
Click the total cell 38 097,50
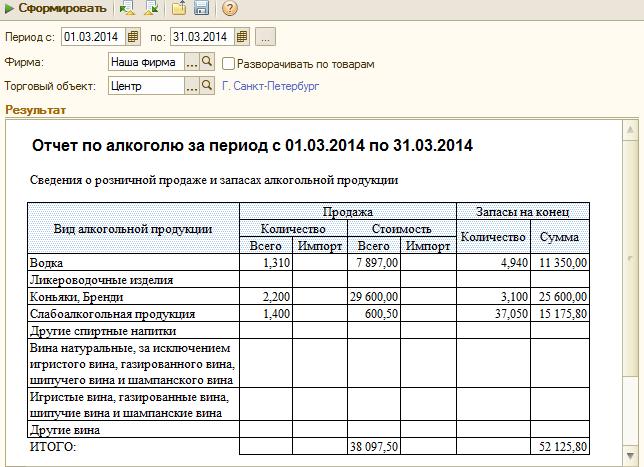pyautogui.click(x=374, y=446)
